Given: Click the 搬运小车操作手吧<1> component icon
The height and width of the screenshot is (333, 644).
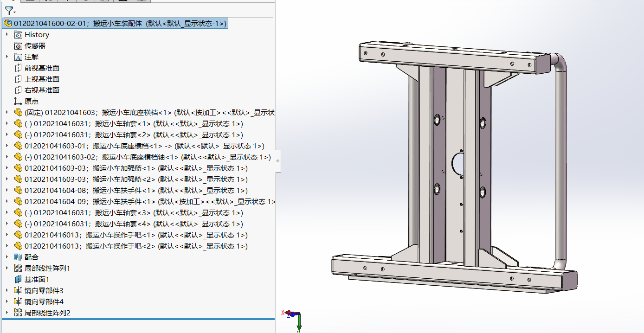Looking at the screenshot, I should (18, 235).
